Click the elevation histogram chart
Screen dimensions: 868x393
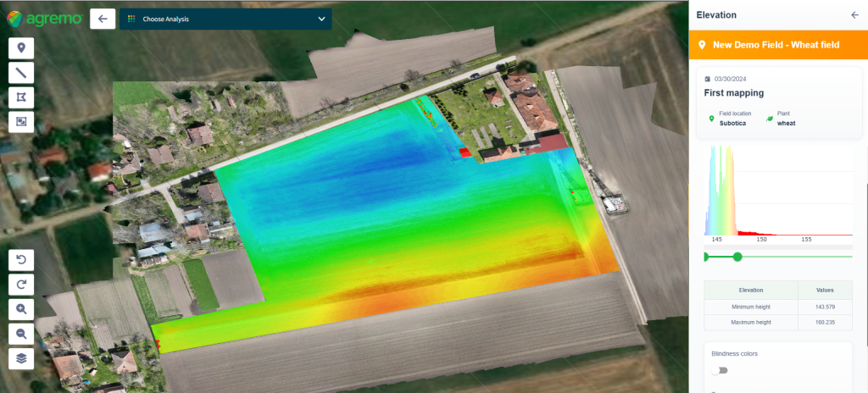click(777, 193)
